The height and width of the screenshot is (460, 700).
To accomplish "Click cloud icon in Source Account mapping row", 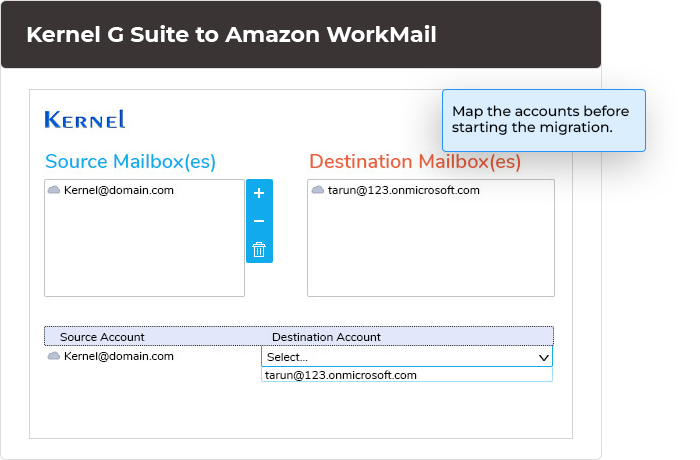I will pos(54,356).
